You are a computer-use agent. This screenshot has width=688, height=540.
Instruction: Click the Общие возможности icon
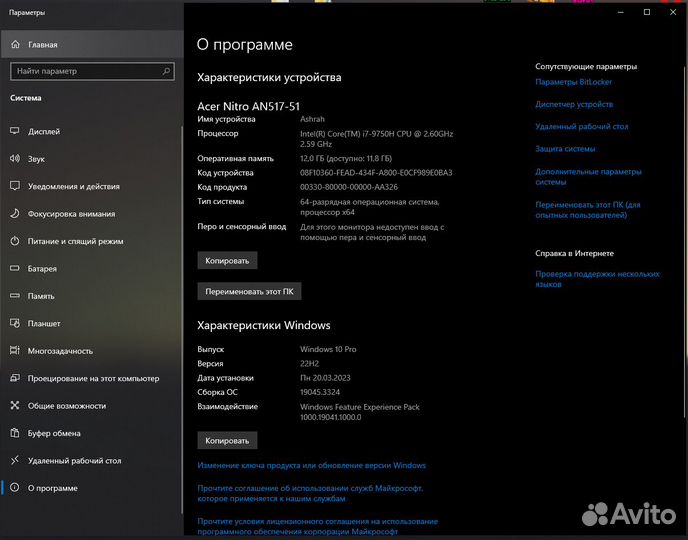pyautogui.click(x=15, y=405)
